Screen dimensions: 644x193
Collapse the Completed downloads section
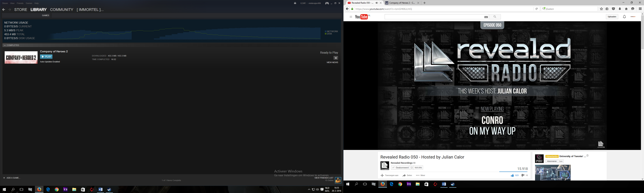pos(5,45)
